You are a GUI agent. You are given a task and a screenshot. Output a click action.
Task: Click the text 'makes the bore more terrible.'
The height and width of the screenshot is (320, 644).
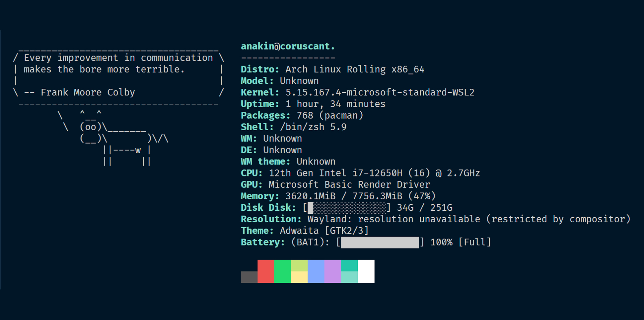point(104,69)
